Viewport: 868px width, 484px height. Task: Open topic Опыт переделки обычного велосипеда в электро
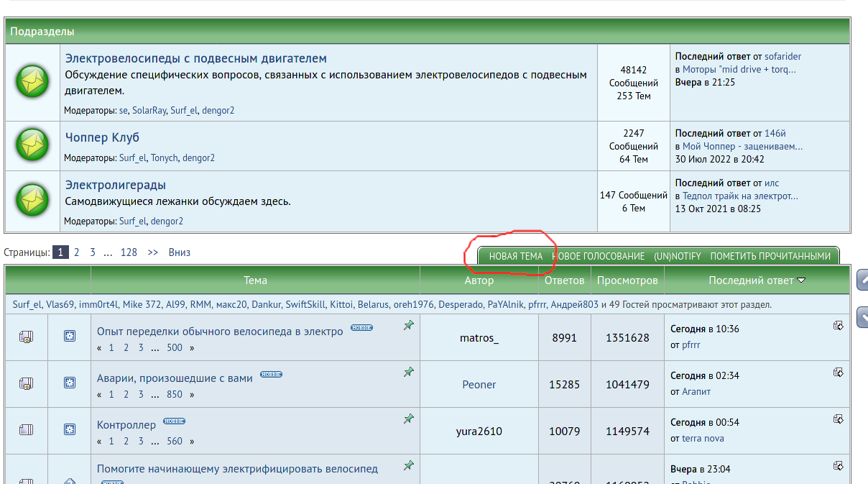click(x=220, y=332)
